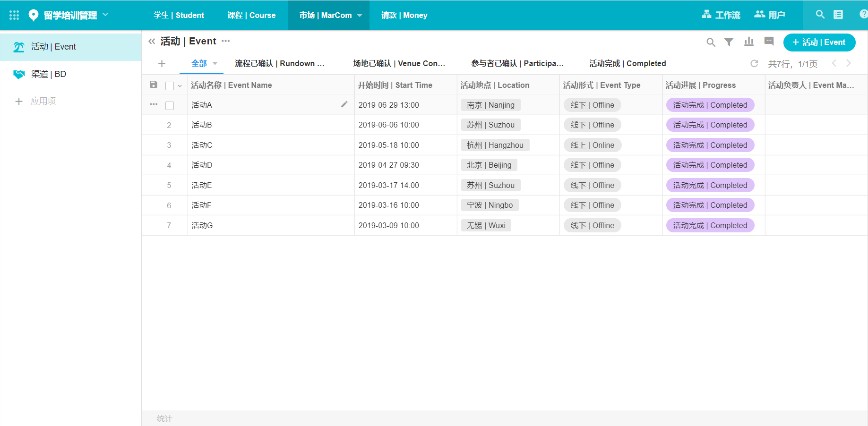This screenshot has height=426, width=868.
Task: Collapse sidebar with double chevron icon
Action: [x=152, y=42]
